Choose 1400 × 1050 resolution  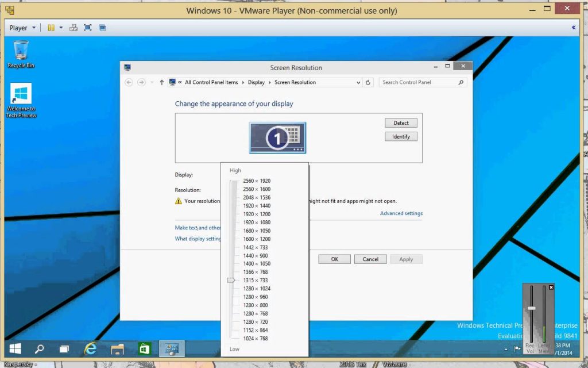(257, 263)
